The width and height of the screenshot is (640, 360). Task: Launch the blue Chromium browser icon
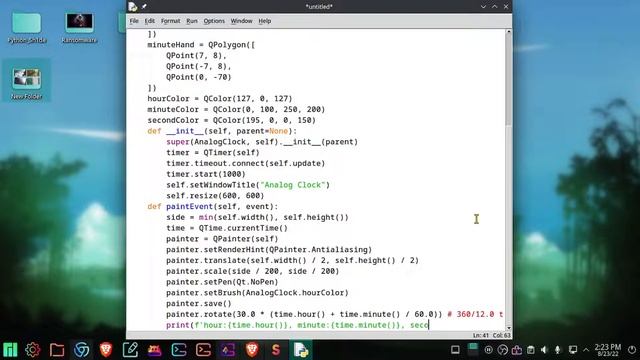(x=81, y=350)
